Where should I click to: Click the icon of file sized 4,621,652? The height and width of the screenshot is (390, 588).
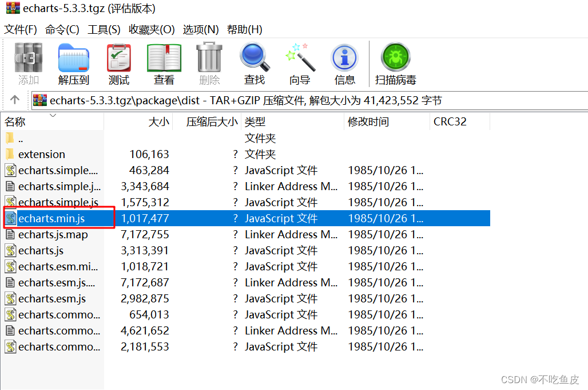[x=10, y=330]
